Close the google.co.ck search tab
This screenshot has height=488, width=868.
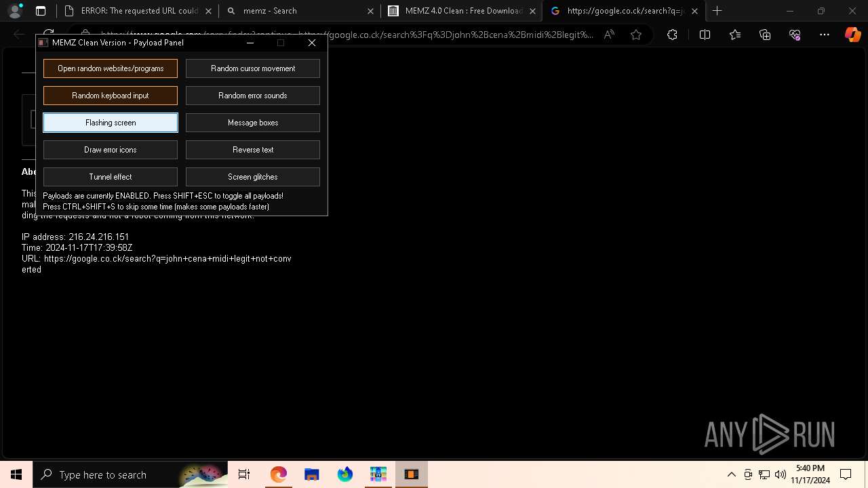tap(695, 11)
